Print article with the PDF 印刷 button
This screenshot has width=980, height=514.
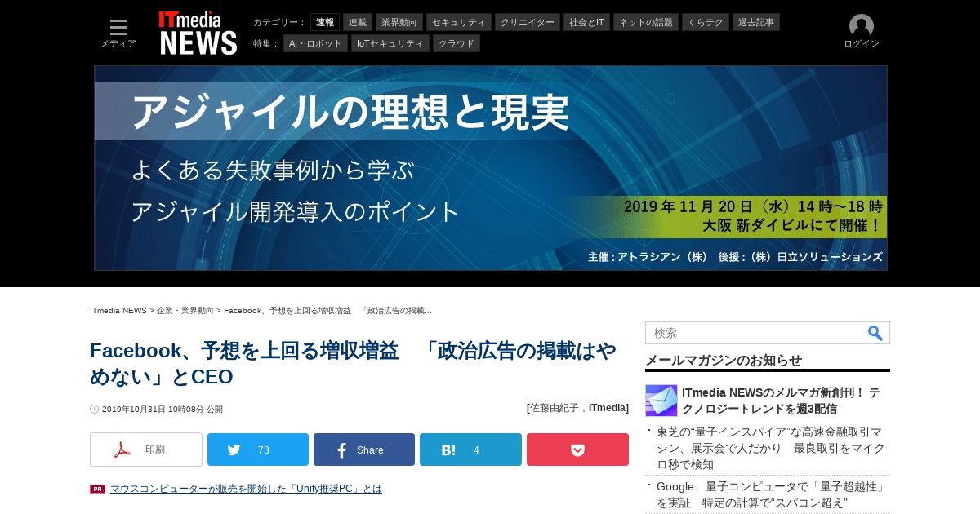coord(146,450)
